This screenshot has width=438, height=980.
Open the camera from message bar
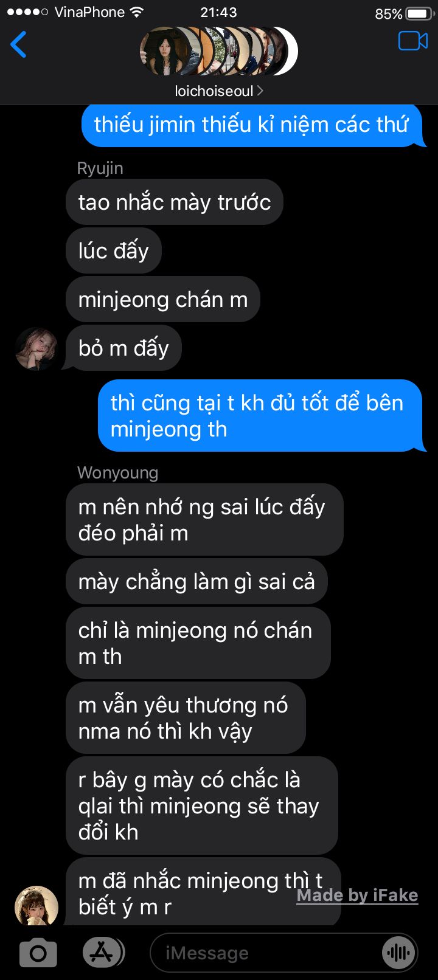(x=38, y=953)
